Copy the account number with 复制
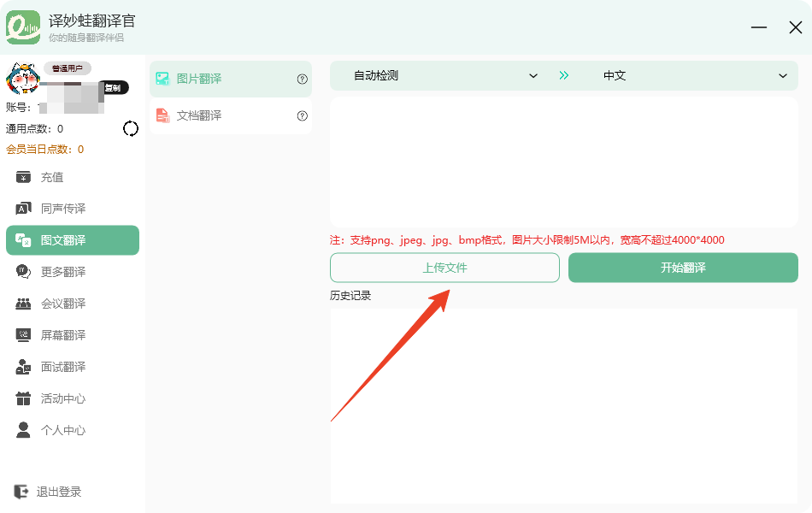This screenshot has height=513, width=812. click(x=114, y=87)
